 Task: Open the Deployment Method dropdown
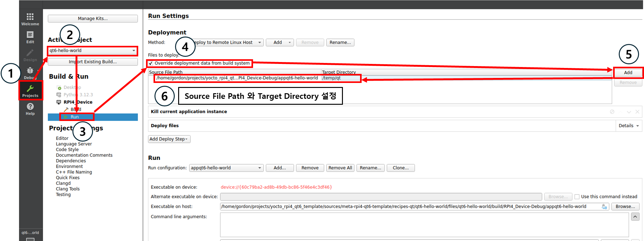(227, 42)
